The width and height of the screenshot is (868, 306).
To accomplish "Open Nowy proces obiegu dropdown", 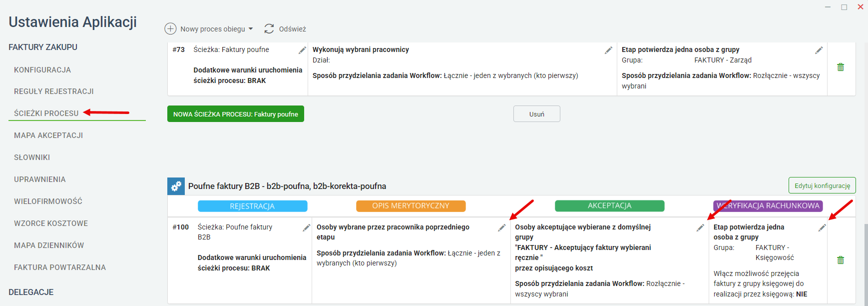I will pyautogui.click(x=209, y=29).
